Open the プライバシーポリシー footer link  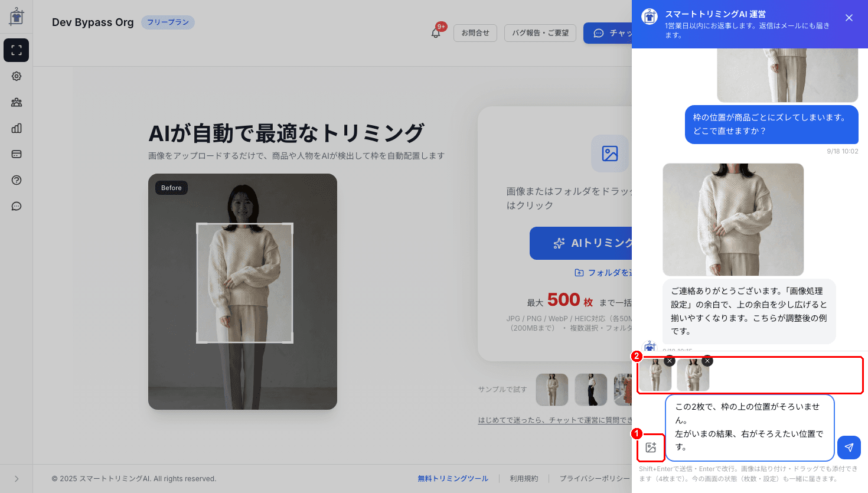[x=595, y=479]
